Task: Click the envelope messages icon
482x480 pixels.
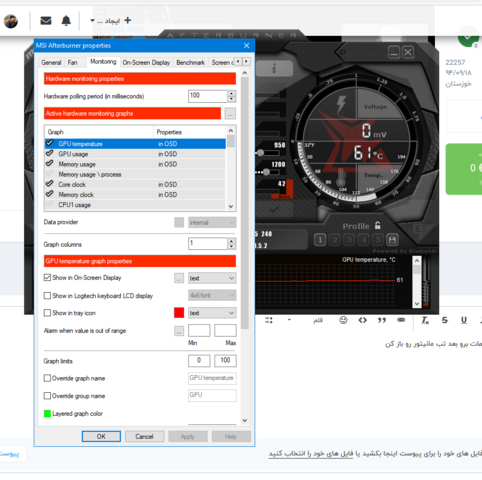Action: click(x=46, y=21)
